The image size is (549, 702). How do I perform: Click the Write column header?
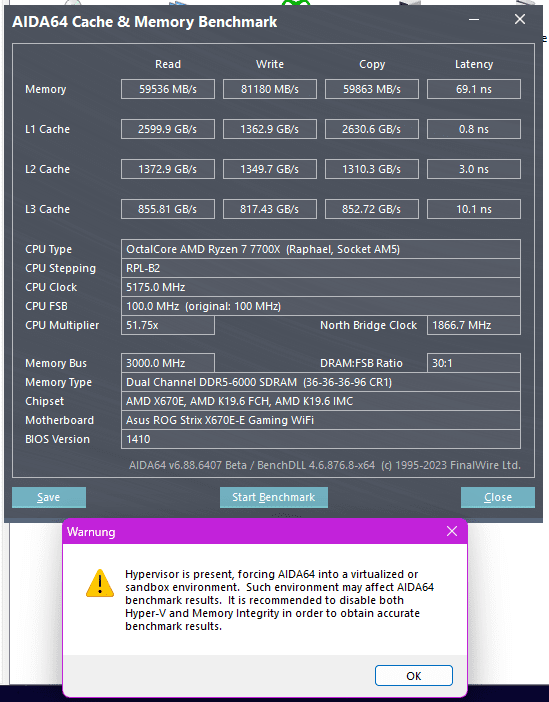tap(270, 64)
